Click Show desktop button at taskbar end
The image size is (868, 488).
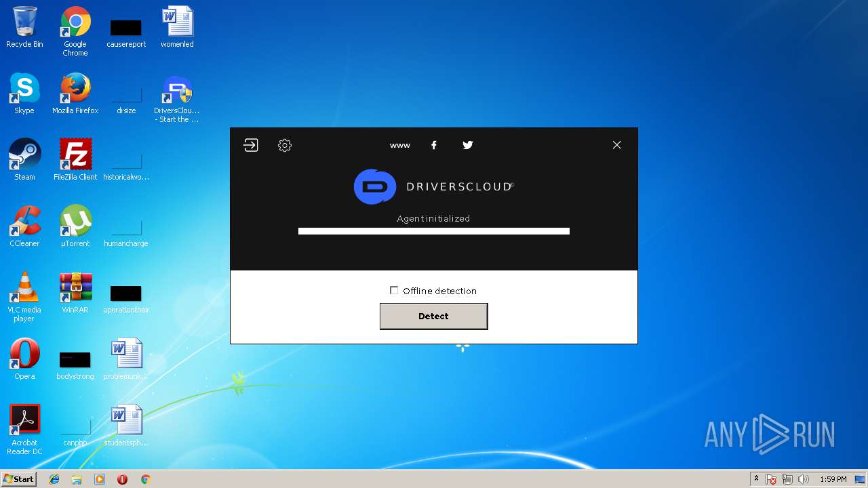coord(860,479)
